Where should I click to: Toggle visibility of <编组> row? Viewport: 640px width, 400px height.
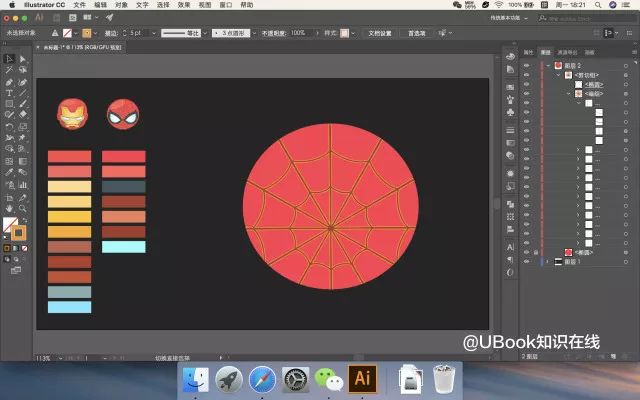point(527,94)
